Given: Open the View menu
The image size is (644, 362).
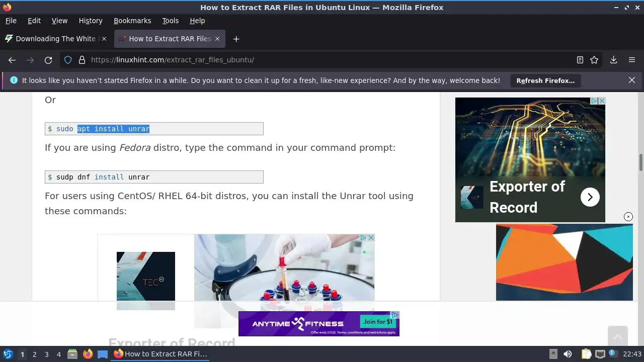Looking at the screenshot, I should coord(59,21).
